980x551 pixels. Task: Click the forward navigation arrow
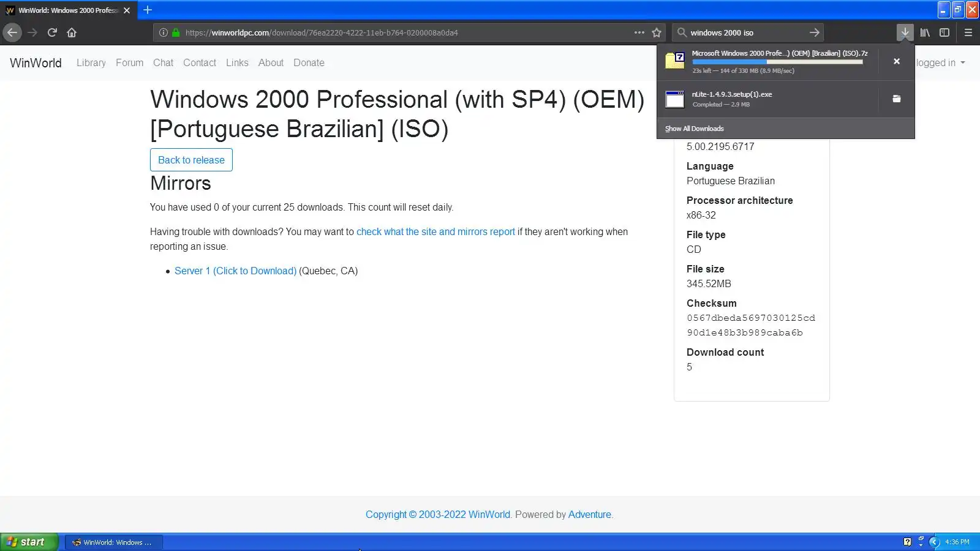pos(32,32)
